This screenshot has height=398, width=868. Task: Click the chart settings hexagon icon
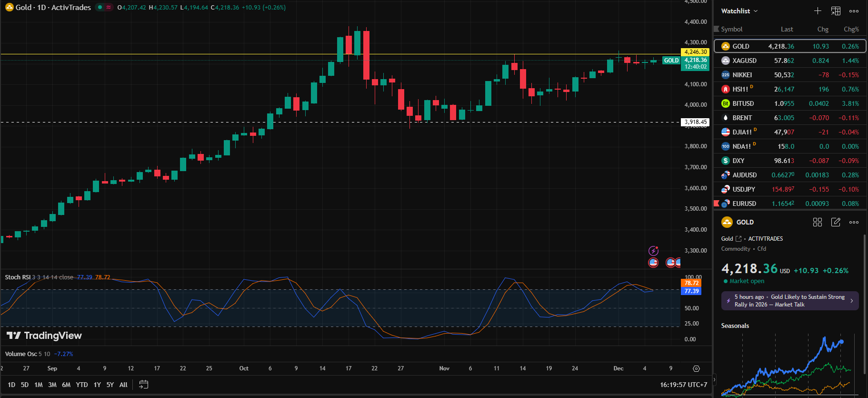click(x=696, y=368)
